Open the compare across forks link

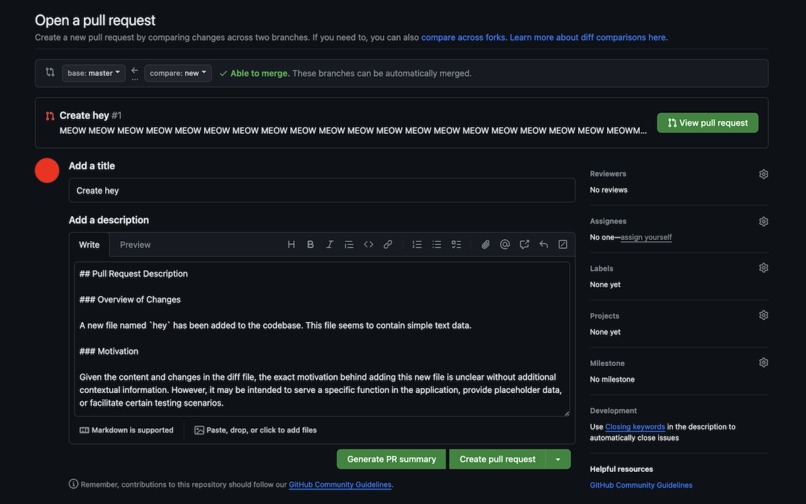(x=463, y=38)
